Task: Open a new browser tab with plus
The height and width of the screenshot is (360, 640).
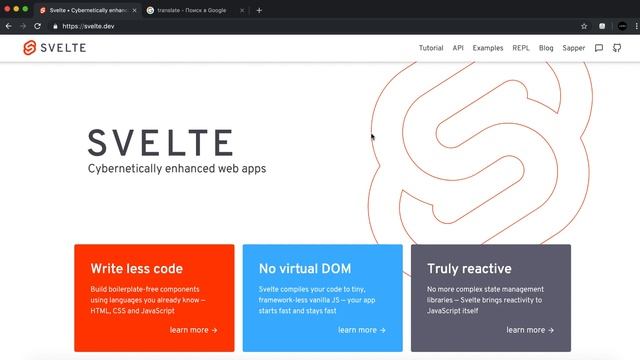Action: point(259,11)
